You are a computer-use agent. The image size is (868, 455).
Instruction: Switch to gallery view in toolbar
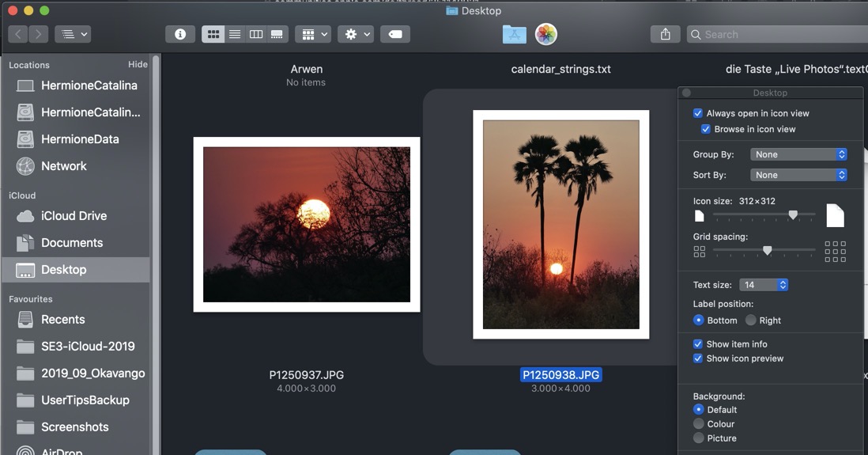click(277, 34)
